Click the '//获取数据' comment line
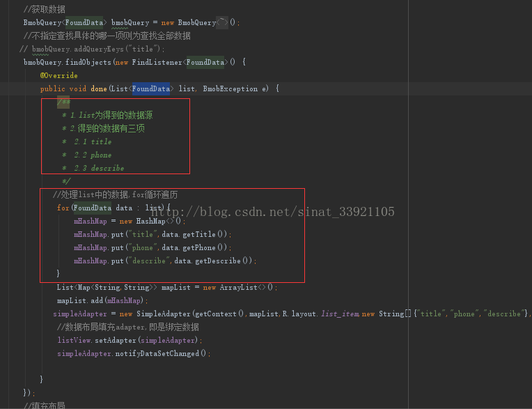 pyautogui.click(x=44, y=10)
